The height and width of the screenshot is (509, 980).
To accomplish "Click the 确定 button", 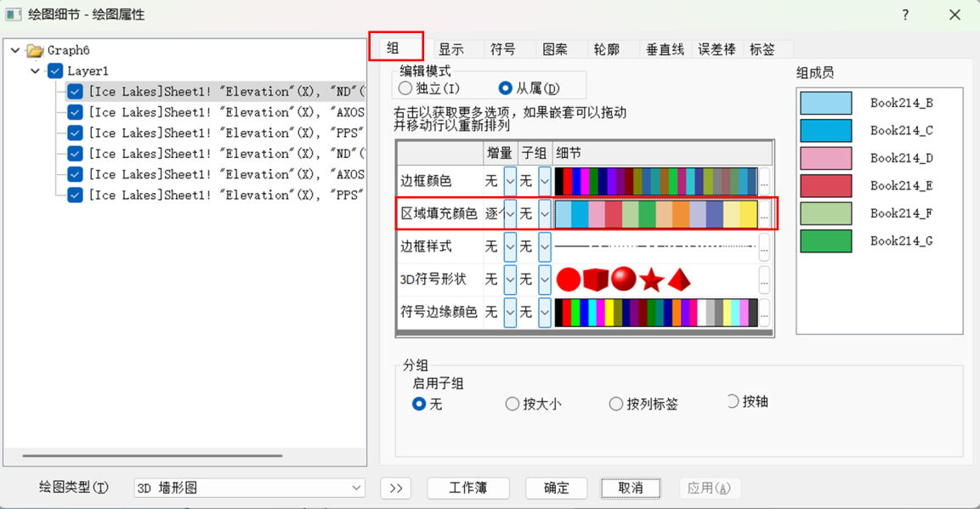I will click(557, 488).
